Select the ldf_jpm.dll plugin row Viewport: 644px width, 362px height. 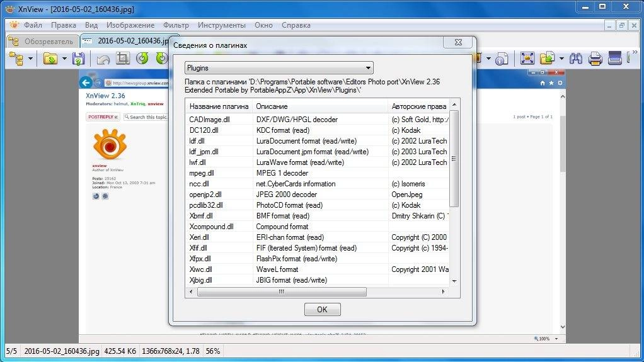coord(317,152)
